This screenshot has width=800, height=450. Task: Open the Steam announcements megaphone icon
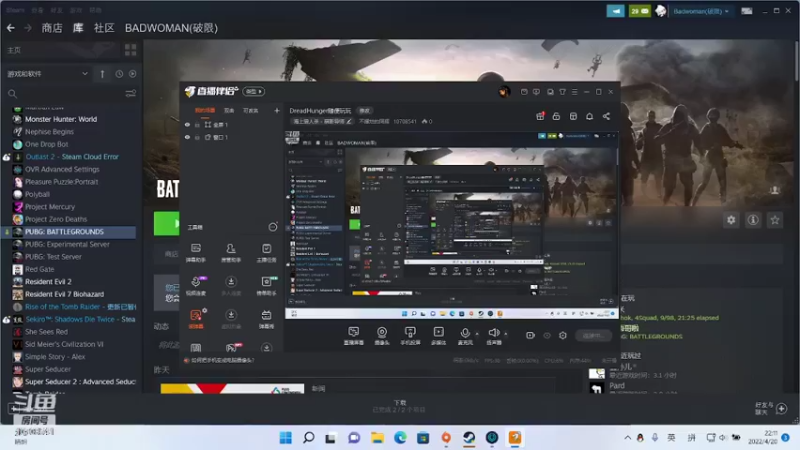pyautogui.click(x=615, y=11)
